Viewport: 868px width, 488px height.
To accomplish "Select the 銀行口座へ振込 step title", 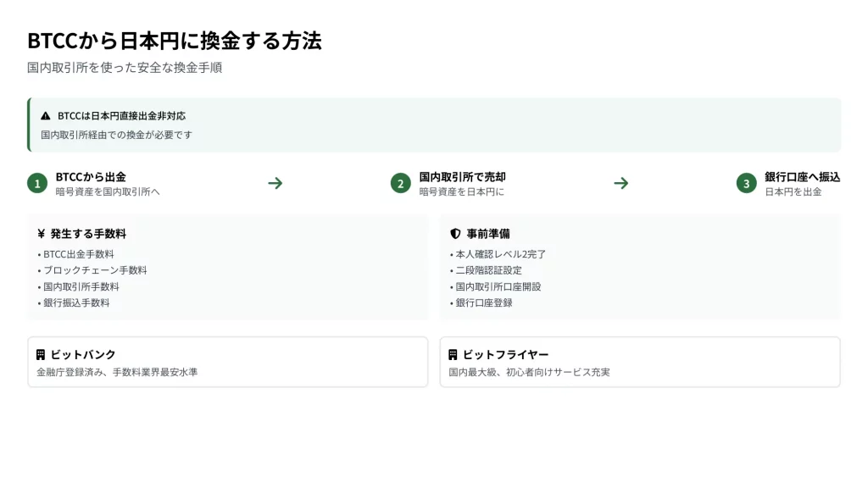I will click(x=802, y=177).
